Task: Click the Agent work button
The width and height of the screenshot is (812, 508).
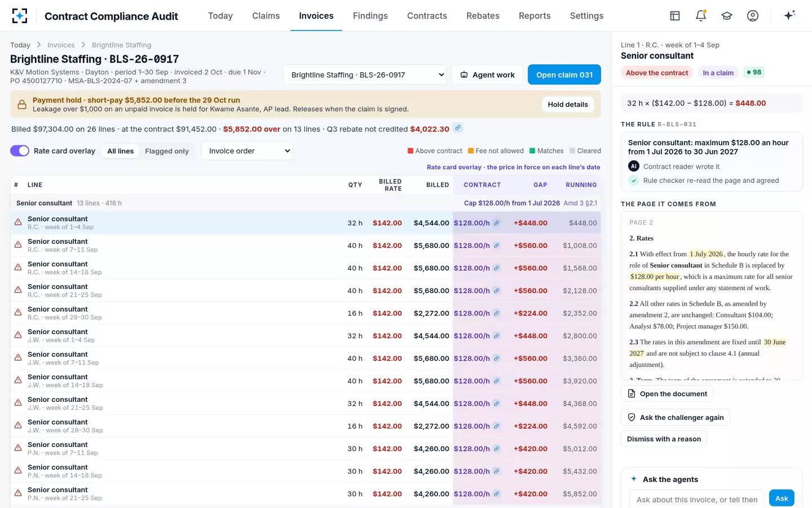Action: (x=487, y=75)
